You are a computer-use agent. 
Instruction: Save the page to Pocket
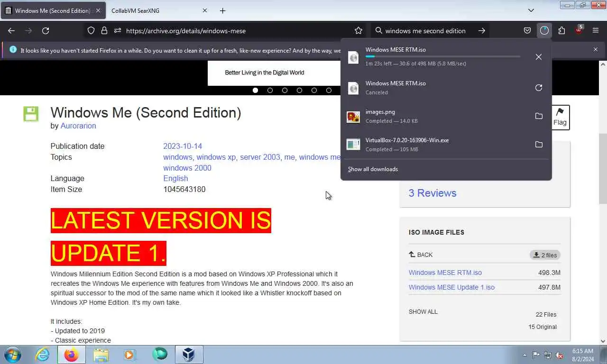point(527,31)
